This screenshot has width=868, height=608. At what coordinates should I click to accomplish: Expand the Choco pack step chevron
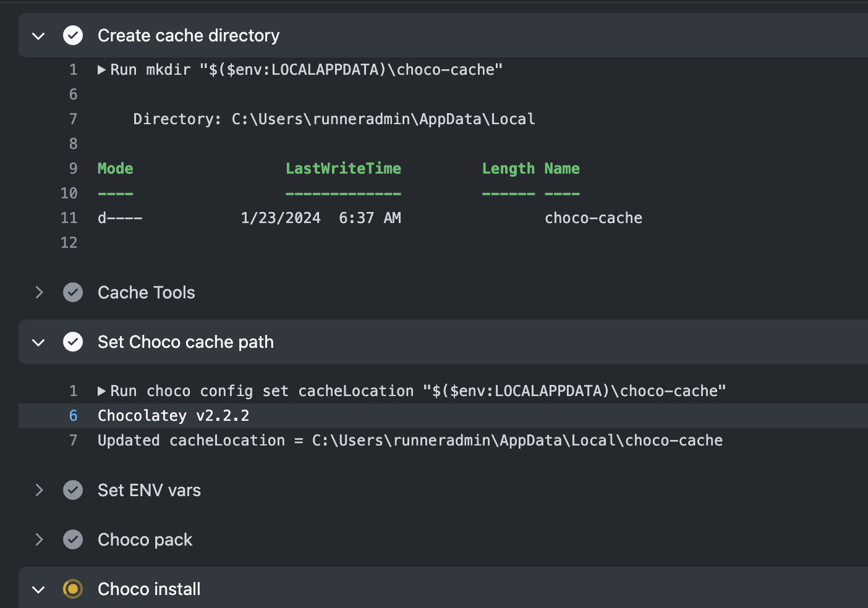(x=39, y=539)
